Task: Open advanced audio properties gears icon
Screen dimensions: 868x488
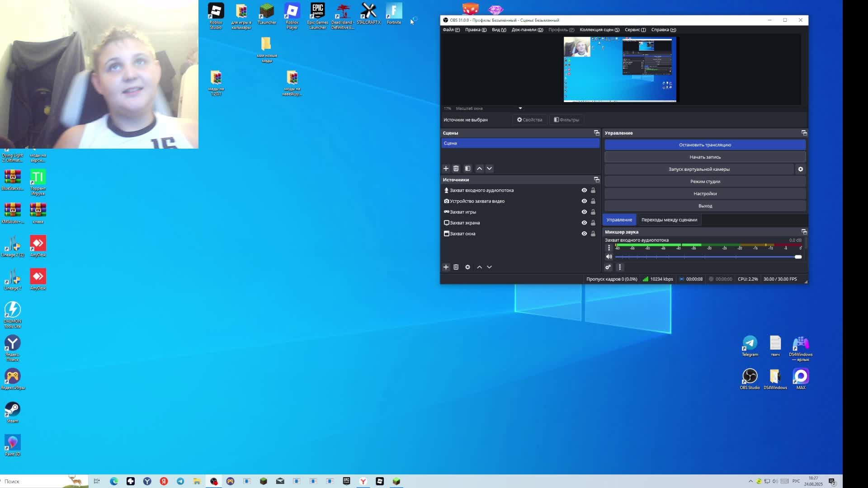Action: (608, 267)
